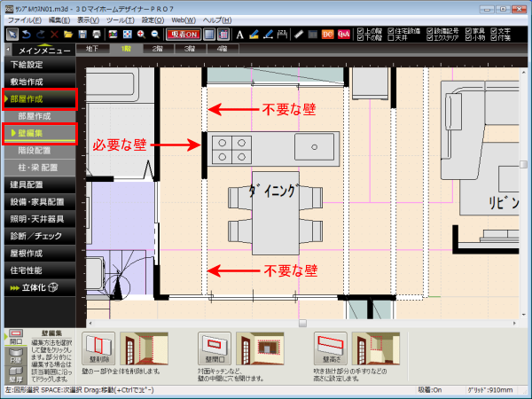Screen dimensions: 532x399
Task: Expand the 設備・家具配置 sidebar section
Action: (x=39, y=201)
